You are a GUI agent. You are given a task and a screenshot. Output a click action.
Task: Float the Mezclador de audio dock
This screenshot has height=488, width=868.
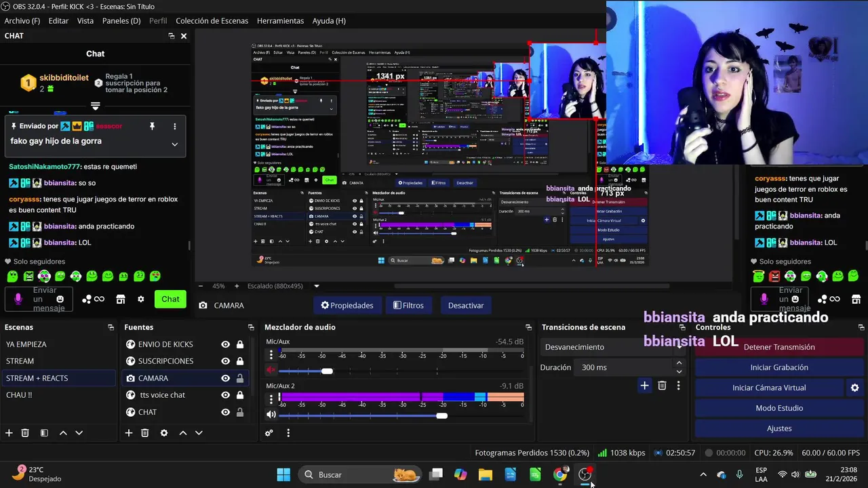(528, 327)
